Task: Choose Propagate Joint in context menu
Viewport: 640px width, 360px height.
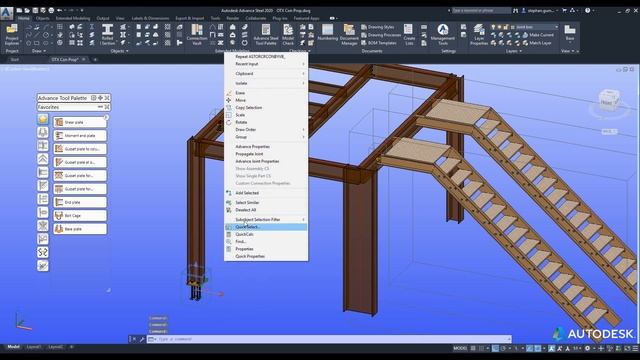Action: [266, 154]
